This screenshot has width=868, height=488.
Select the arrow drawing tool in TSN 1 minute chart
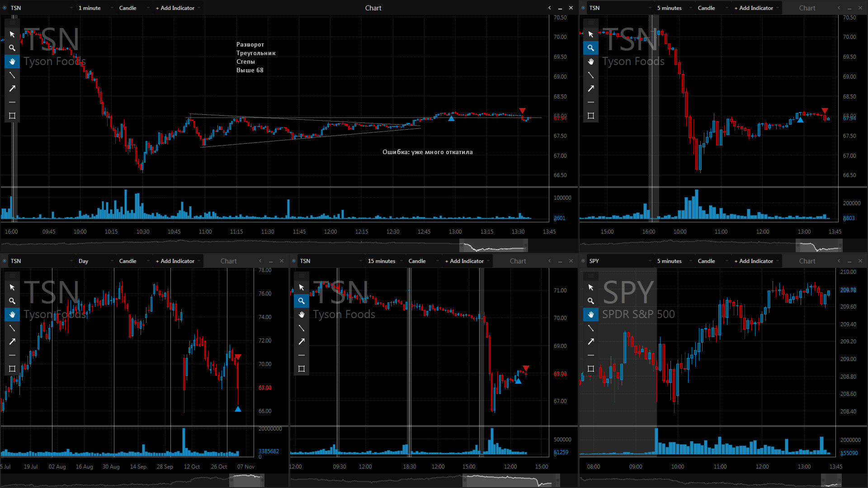pyautogui.click(x=12, y=89)
